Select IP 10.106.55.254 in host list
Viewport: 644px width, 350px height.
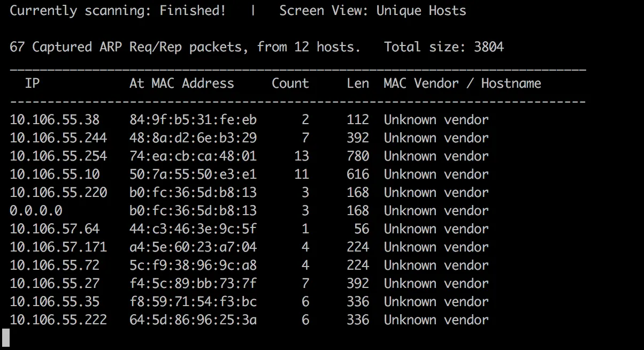click(x=58, y=156)
